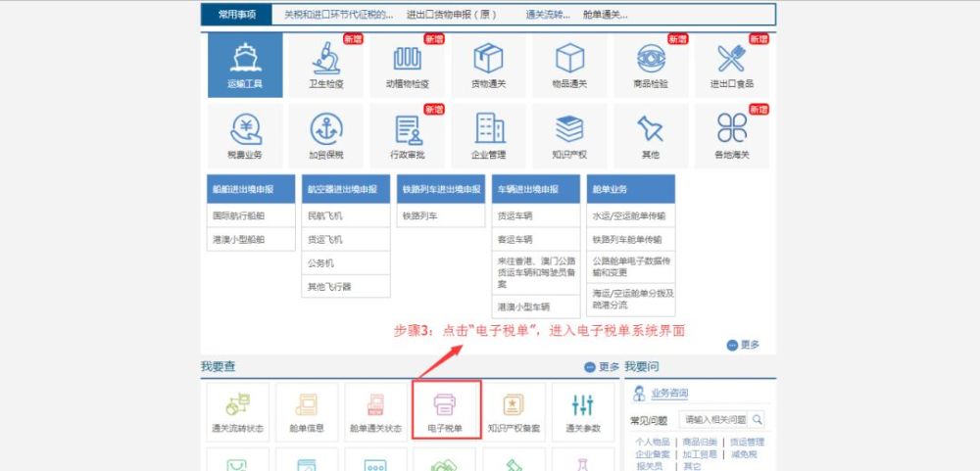Open the 企业备案 FAQ link
Viewport: 980px width, 471px height.
(653, 454)
